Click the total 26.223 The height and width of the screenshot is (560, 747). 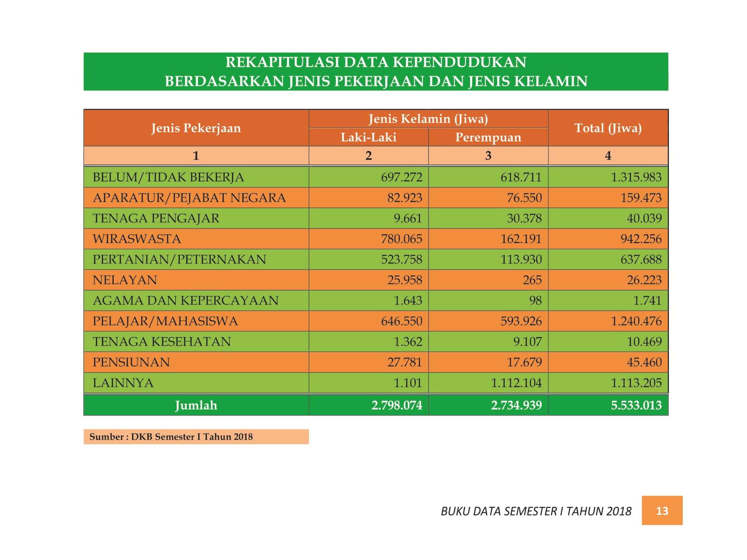[644, 280]
